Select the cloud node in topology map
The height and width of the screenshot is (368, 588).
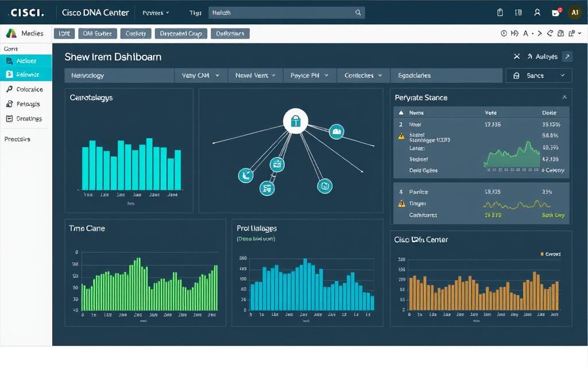pyautogui.click(x=336, y=132)
